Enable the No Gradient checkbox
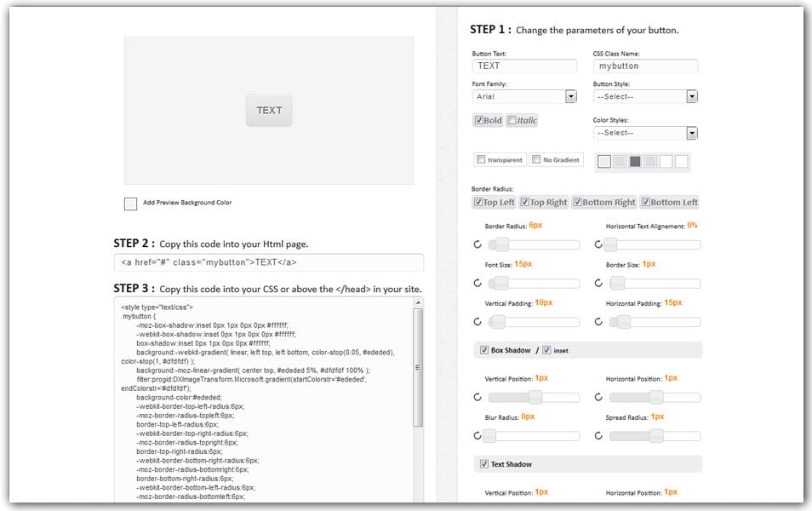This screenshot has height=511, width=812. click(535, 159)
